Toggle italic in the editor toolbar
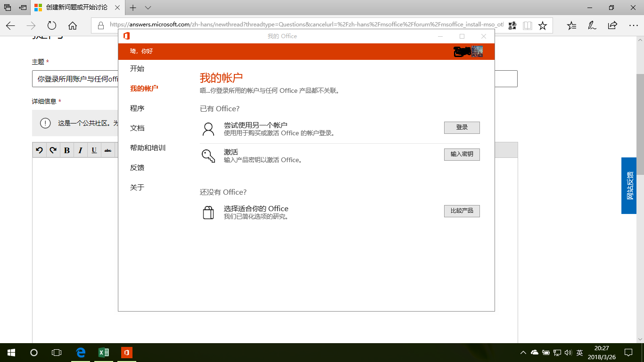Image resolution: width=644 pixels, height=362 pixels. (x=81, y=150)
